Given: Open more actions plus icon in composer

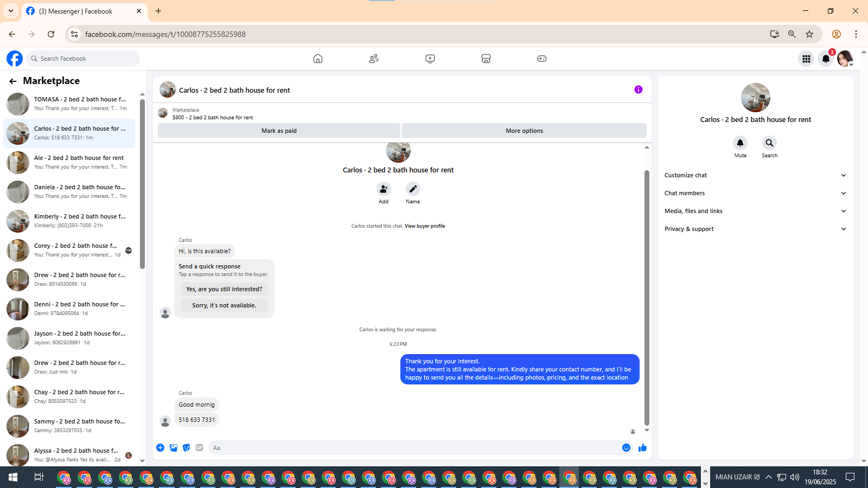Looking at the screenshot, I should pyautogui.click(x=160, y=447).
